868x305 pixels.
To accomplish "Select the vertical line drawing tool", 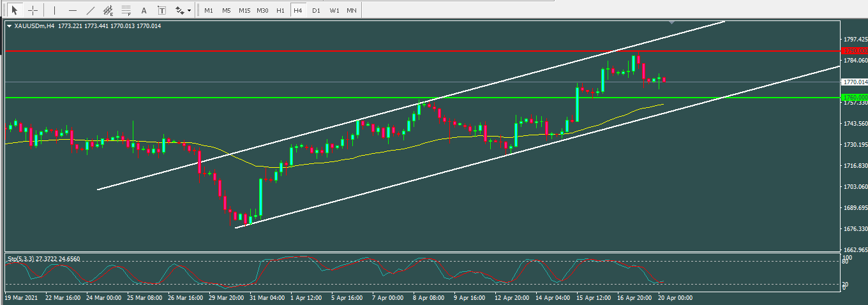I will [x=54, y=10].
